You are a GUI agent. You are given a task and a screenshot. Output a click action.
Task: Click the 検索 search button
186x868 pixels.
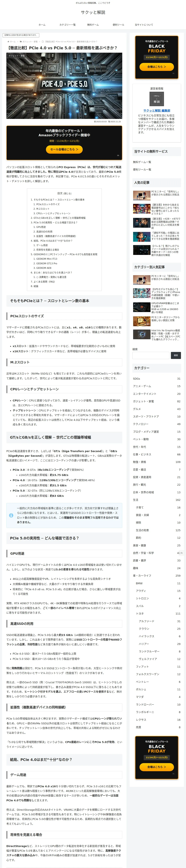(176, 355)
